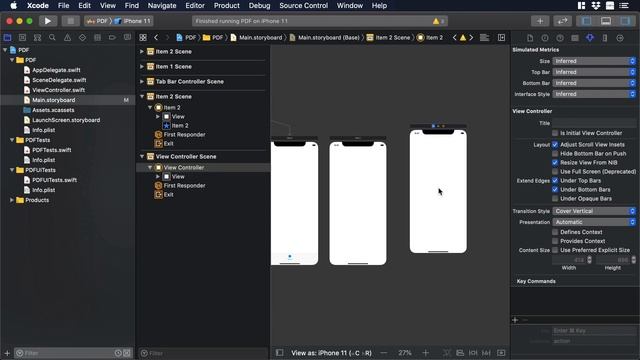
Task: Open the Find navigator magnifier
Action: 52,38
